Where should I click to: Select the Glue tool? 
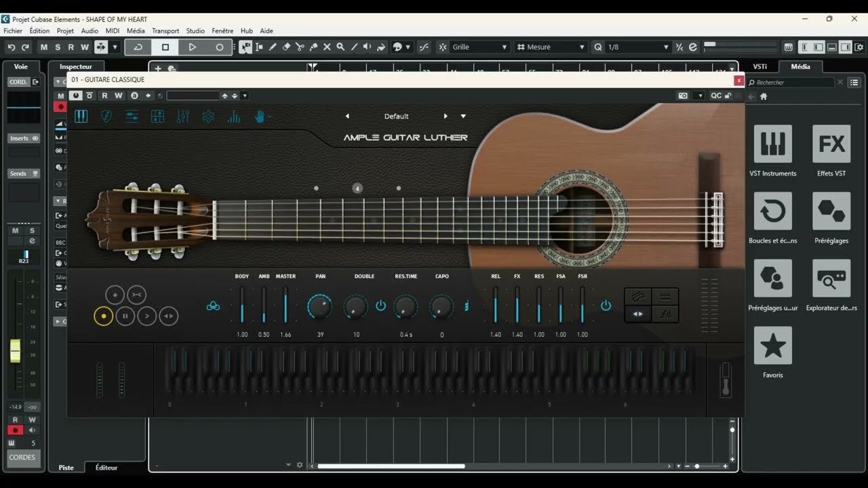point(313,47)
